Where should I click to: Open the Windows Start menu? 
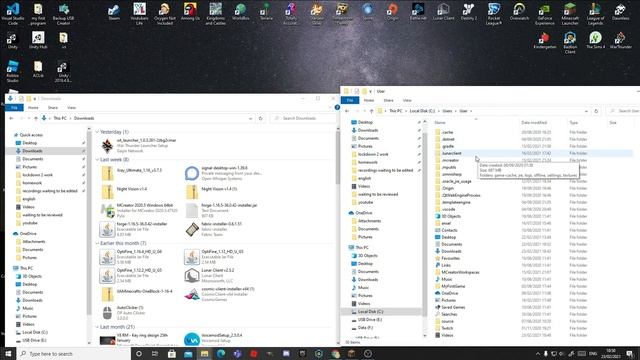(8, 354)
